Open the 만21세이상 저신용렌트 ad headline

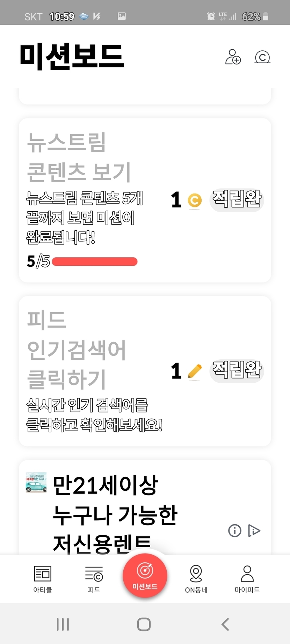click(115, 513)
